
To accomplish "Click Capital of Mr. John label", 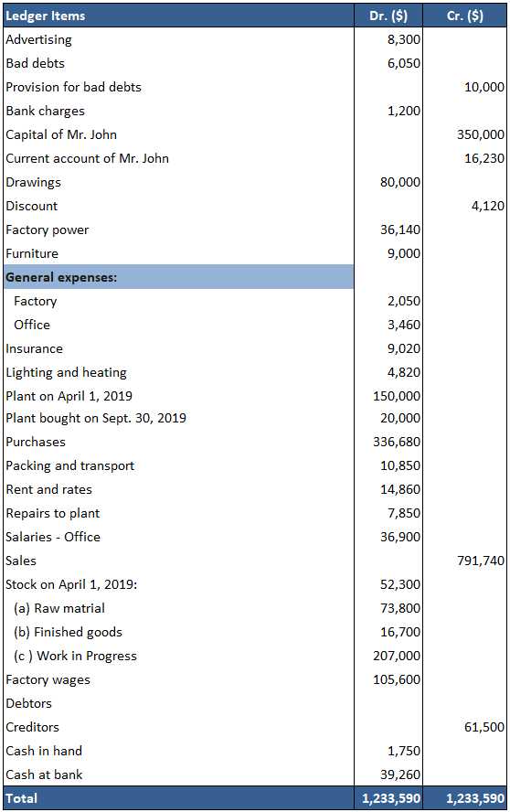I will pyautogui.click(x=61, y=134).
